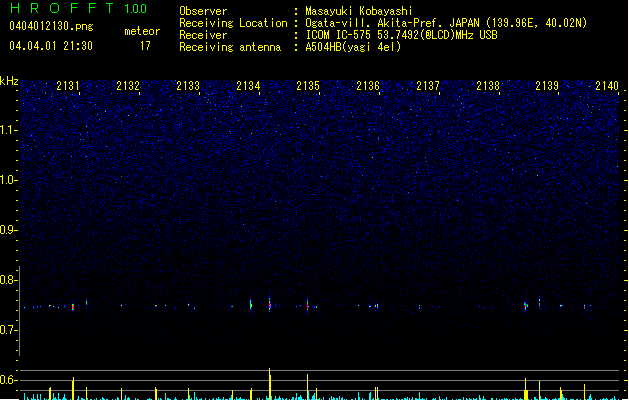Click the meteor echo at time 2135

(308, 306)
